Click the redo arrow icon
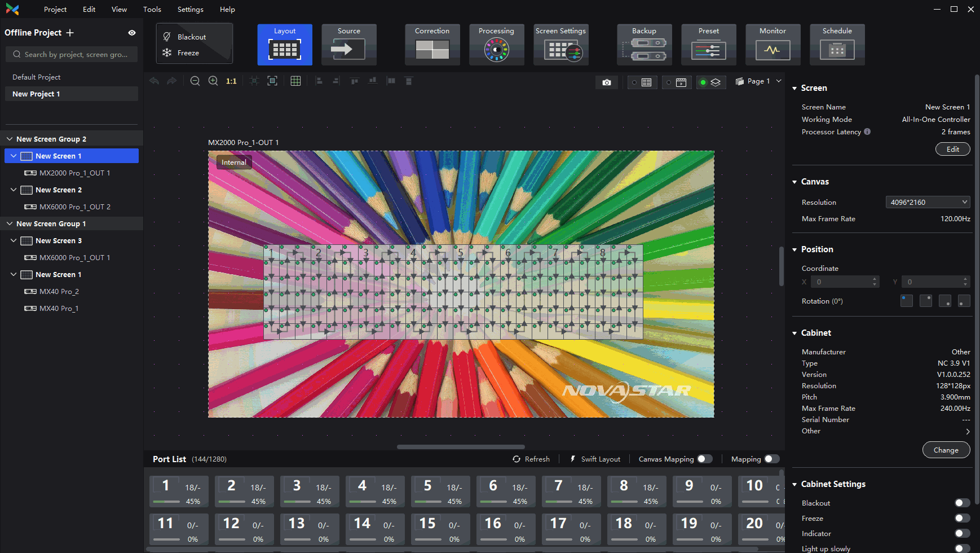 tap(172, 81)
